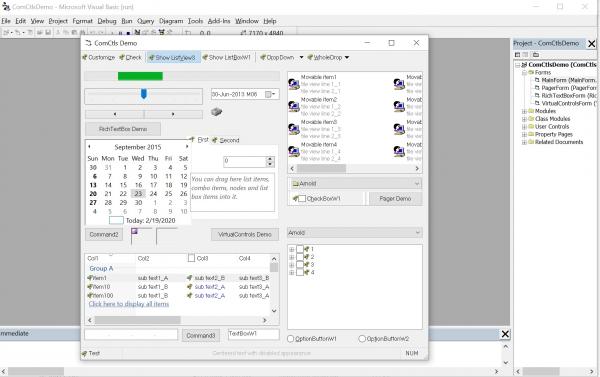This screenshot has height=377, width=600.
Task: Open the Project menu
Action: [58, 21]
